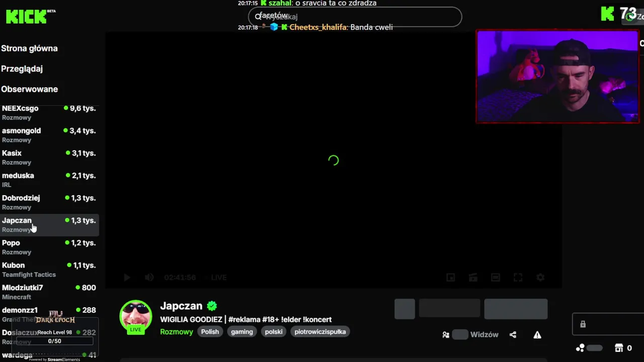This screenshot has width=644, height=362.
Task: Click the loading spinner in the player
Action: [x=333, y=160]
